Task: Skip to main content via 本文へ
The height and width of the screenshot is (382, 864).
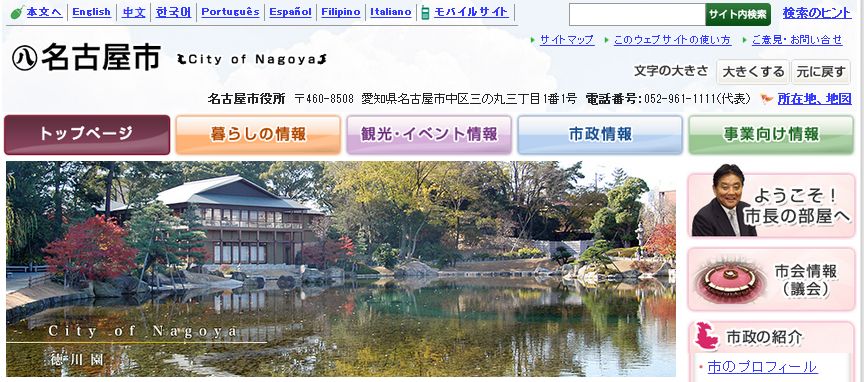Action: 45,12
